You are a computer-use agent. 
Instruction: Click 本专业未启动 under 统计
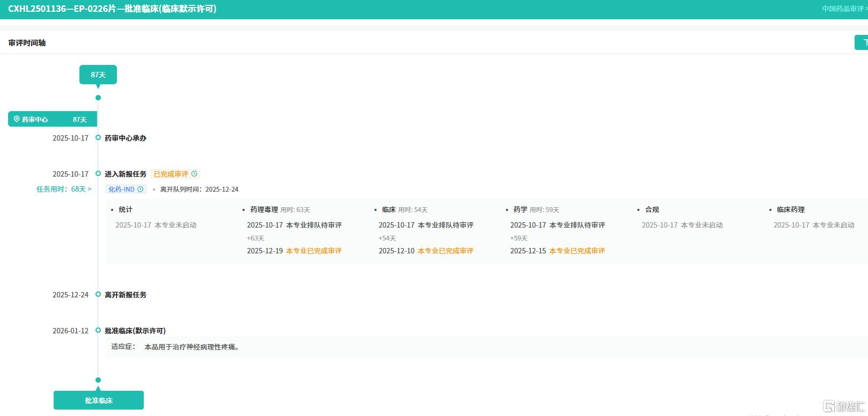click(175, 225)
